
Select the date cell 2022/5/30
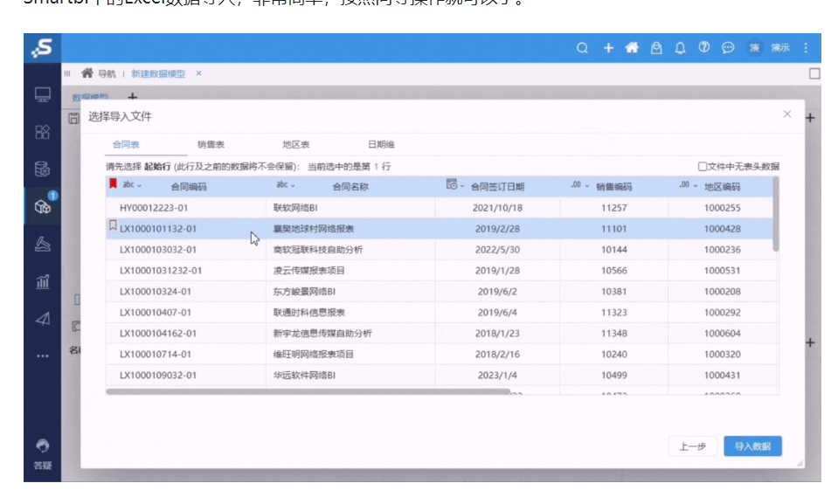497,250
